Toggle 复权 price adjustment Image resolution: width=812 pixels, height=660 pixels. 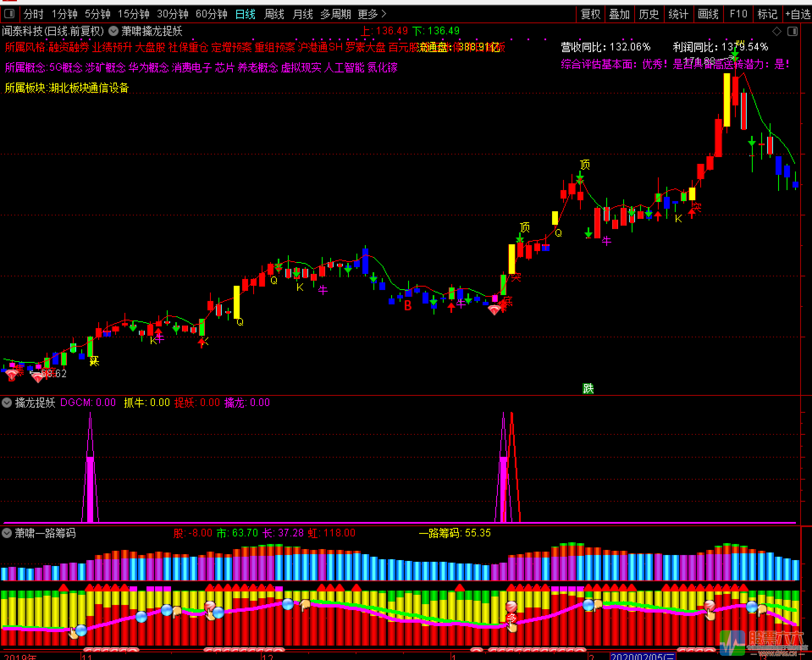(590, 14)
